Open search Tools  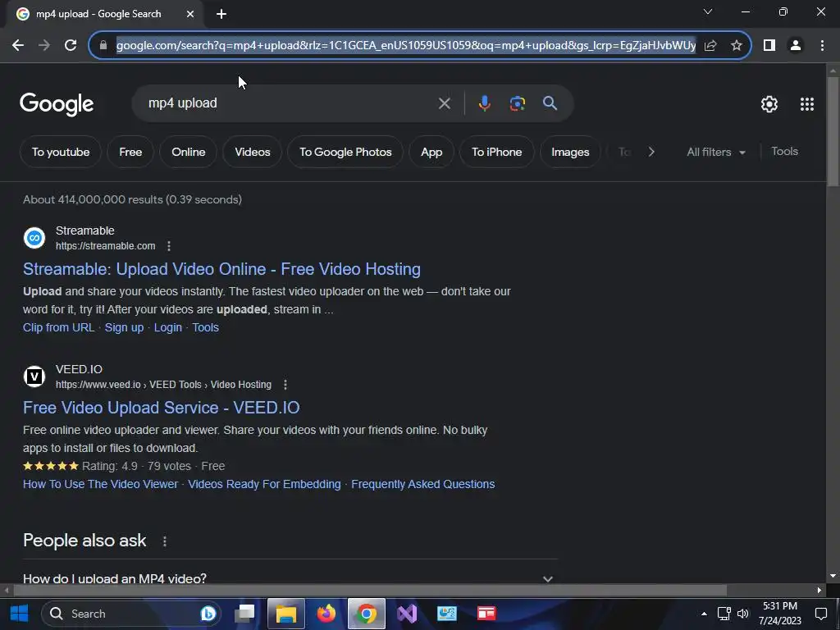point(784,152)
